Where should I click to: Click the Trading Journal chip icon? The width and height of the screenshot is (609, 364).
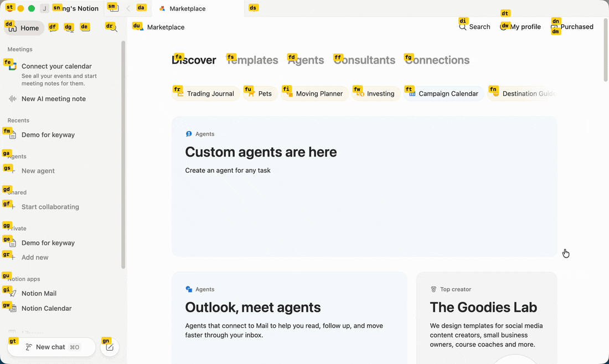click(x=180, y=93)
